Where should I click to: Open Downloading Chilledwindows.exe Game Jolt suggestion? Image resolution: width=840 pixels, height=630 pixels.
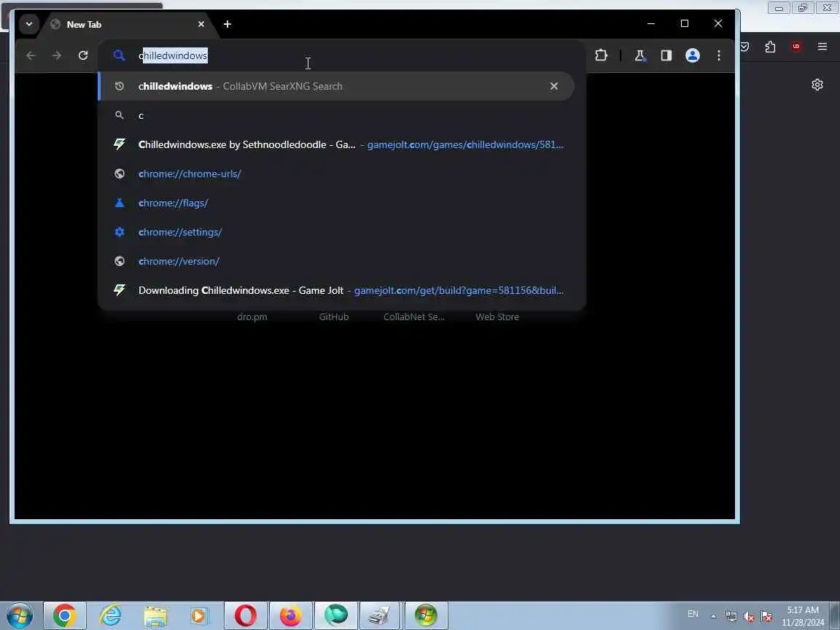point(336,290)
